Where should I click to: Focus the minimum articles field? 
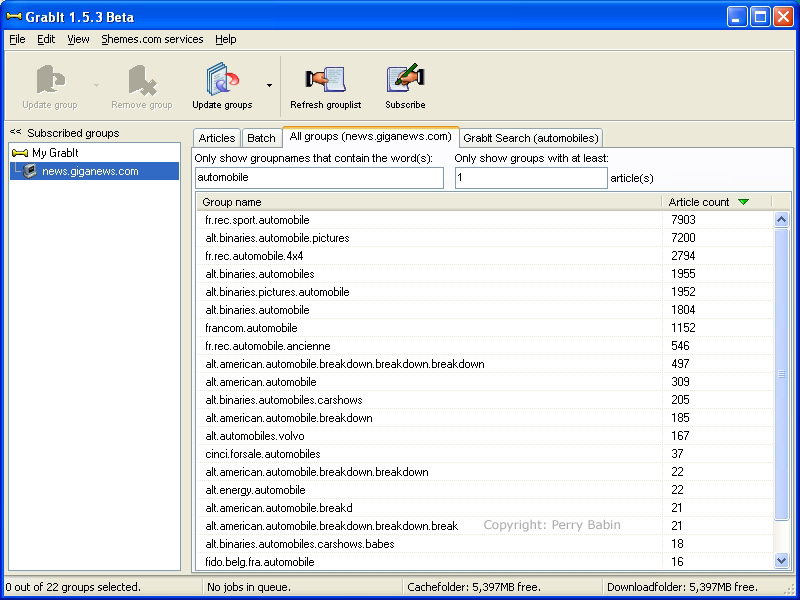531,178
